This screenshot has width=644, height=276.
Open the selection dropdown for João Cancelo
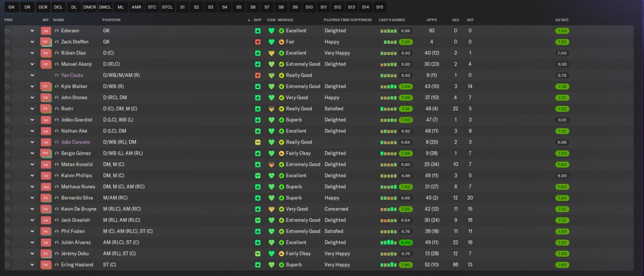click(32, 142)
